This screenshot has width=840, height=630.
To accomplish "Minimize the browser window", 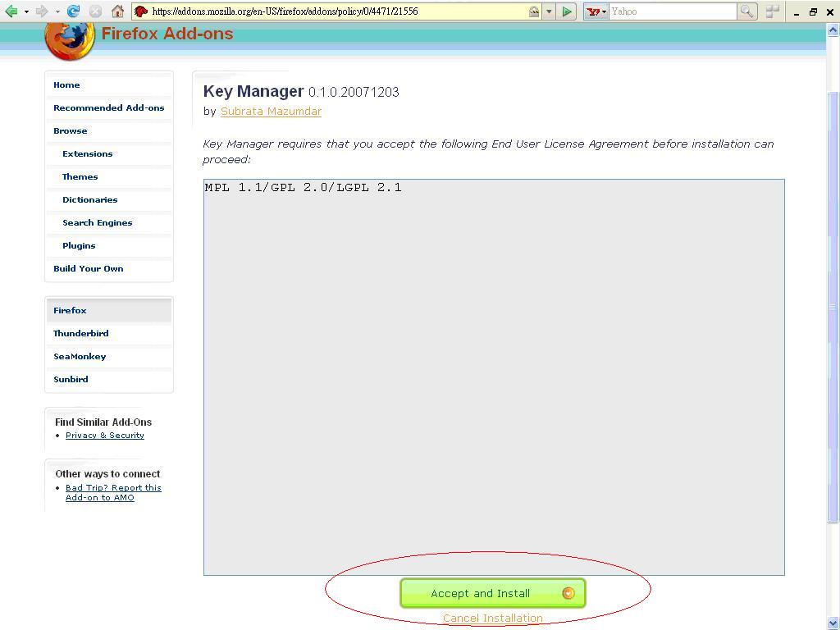I will 797,12.
